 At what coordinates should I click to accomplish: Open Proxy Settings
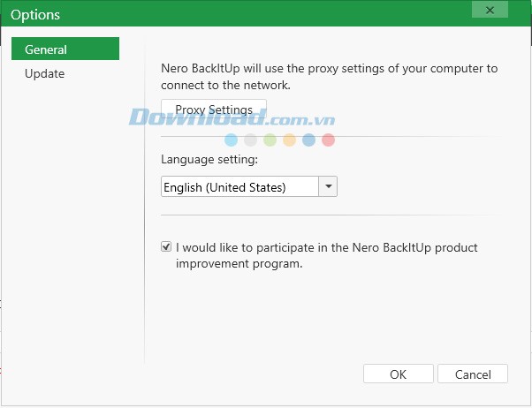pos(214,110)
